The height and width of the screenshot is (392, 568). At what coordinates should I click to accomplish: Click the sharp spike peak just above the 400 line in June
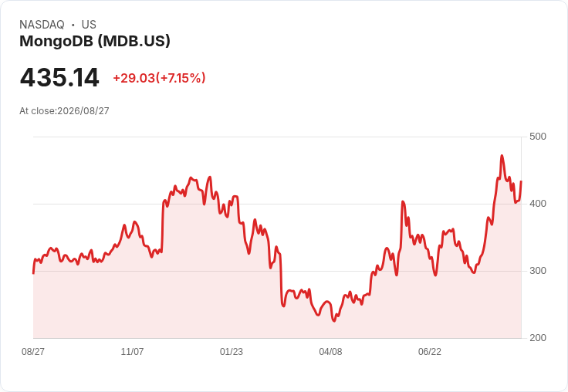pos(403,201)
